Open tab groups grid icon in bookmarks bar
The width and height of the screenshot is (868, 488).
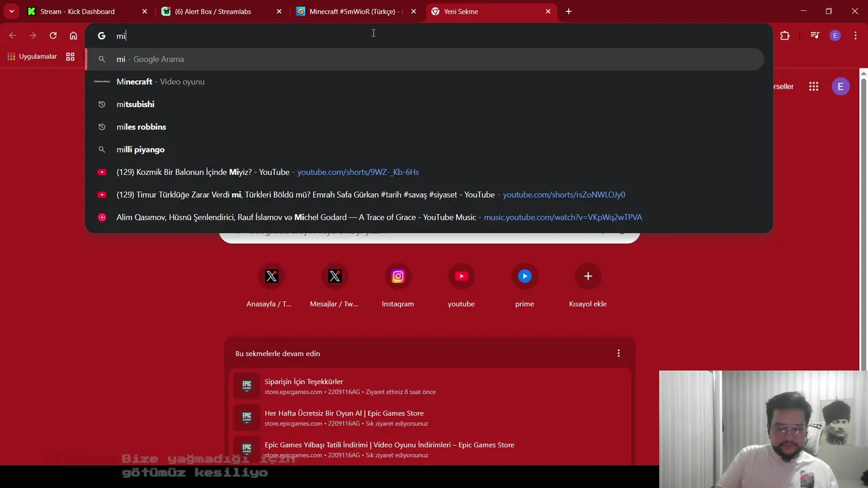click(x=70, y=57)
